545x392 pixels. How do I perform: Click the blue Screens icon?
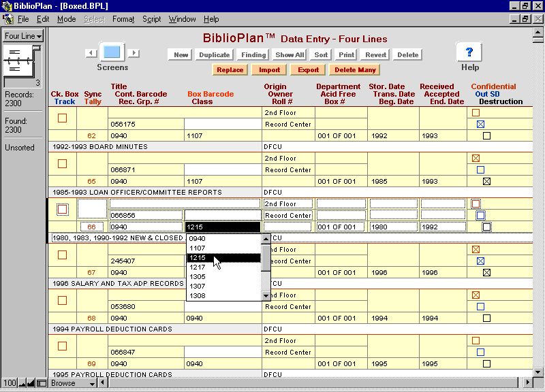(x=112, y=52)
